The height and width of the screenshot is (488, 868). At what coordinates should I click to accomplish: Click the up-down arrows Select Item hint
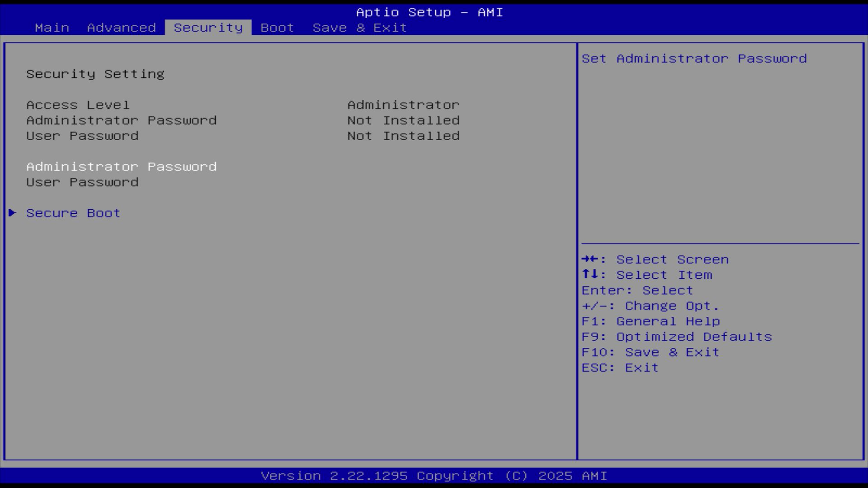(x=646, y=275)
